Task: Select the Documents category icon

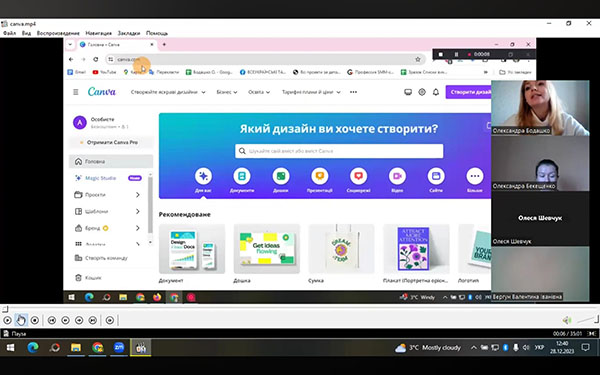Action: pyautogui.click(x=242, y=176)
